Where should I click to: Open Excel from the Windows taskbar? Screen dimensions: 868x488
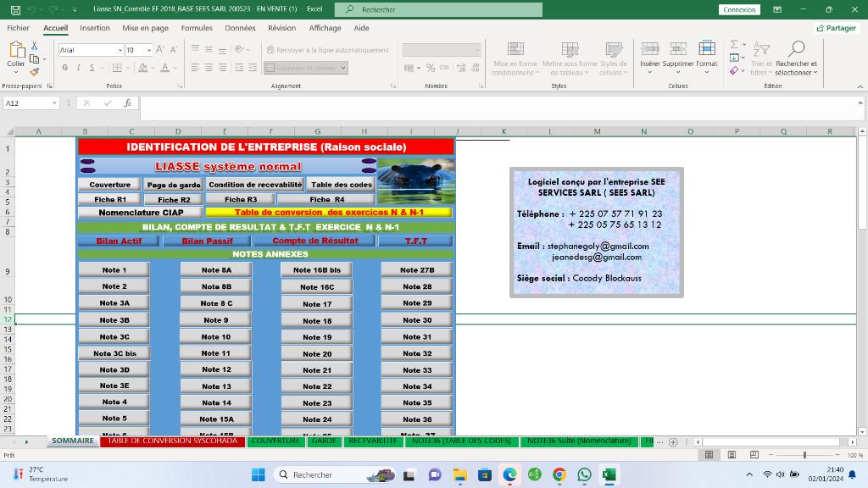609,474
